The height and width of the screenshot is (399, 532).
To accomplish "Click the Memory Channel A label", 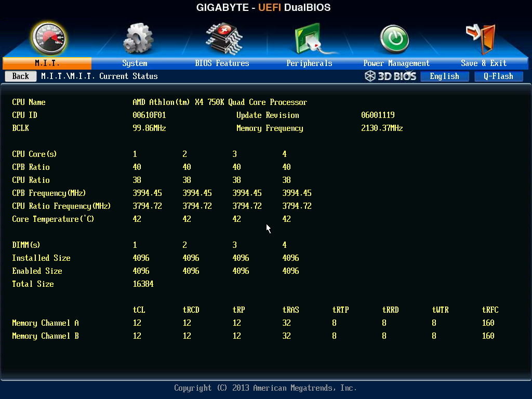I will click(46, 323).
